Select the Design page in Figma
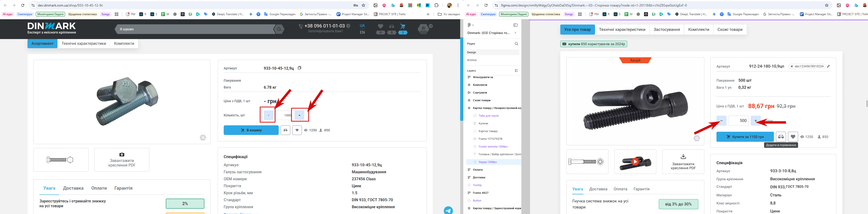 (x=492, y=53)
